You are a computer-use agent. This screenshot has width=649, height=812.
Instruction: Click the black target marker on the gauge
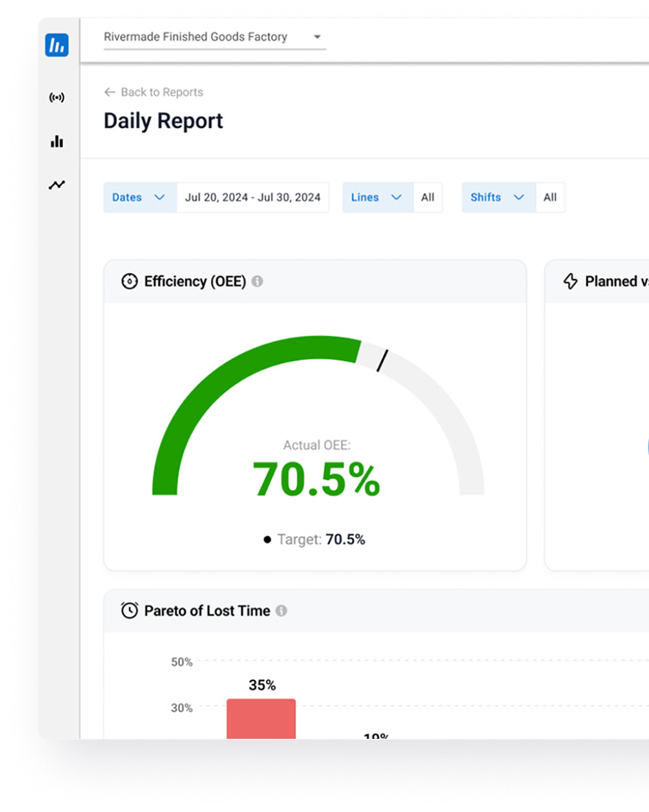pos(382,361)
